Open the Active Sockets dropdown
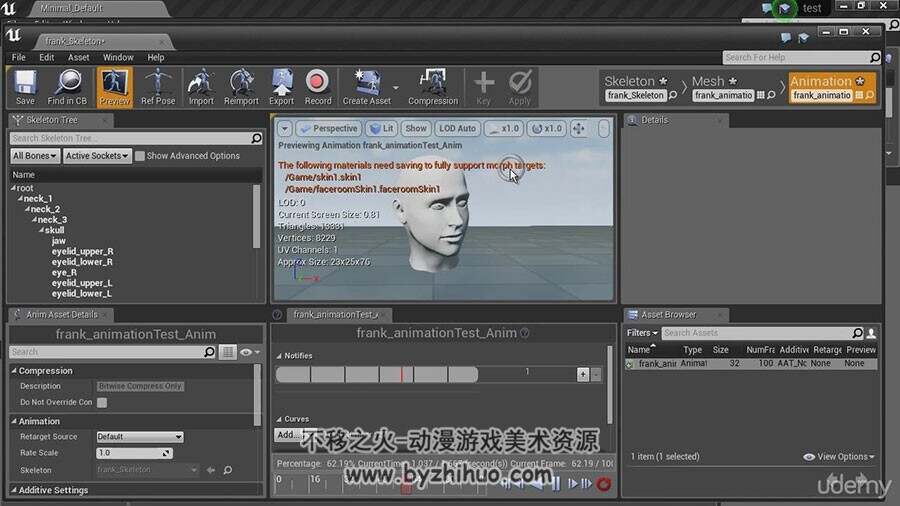 pyautogui.click(x=97, y=156)
